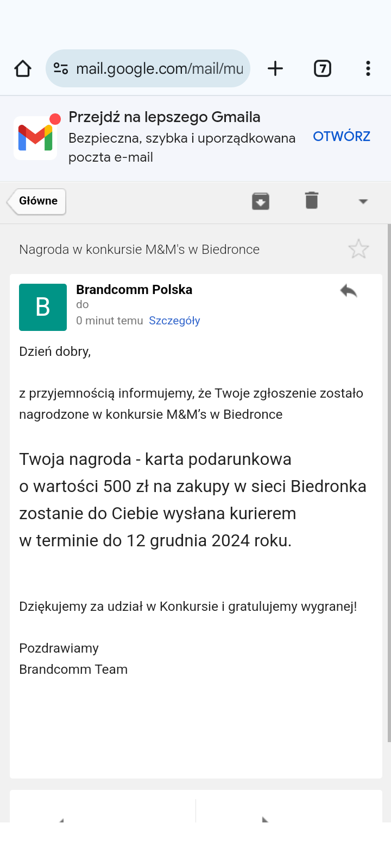Screen dimensions: 391x868
Task: Open a new tab with plus icon
Action: tap(275, 69)
